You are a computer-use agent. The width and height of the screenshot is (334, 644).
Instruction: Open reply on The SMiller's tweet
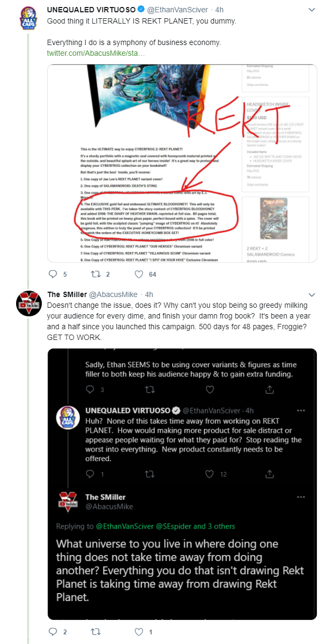(x=53, y=632)
